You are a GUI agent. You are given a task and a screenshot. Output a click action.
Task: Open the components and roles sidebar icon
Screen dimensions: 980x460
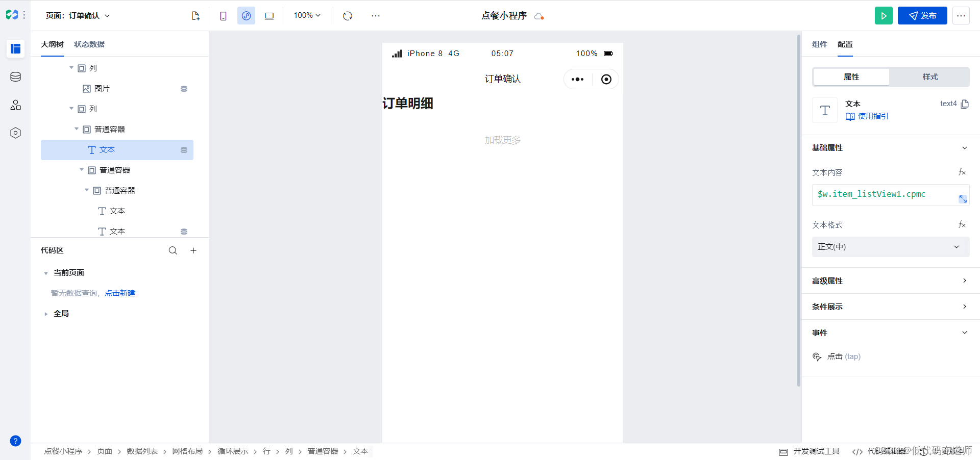[15, 105]
